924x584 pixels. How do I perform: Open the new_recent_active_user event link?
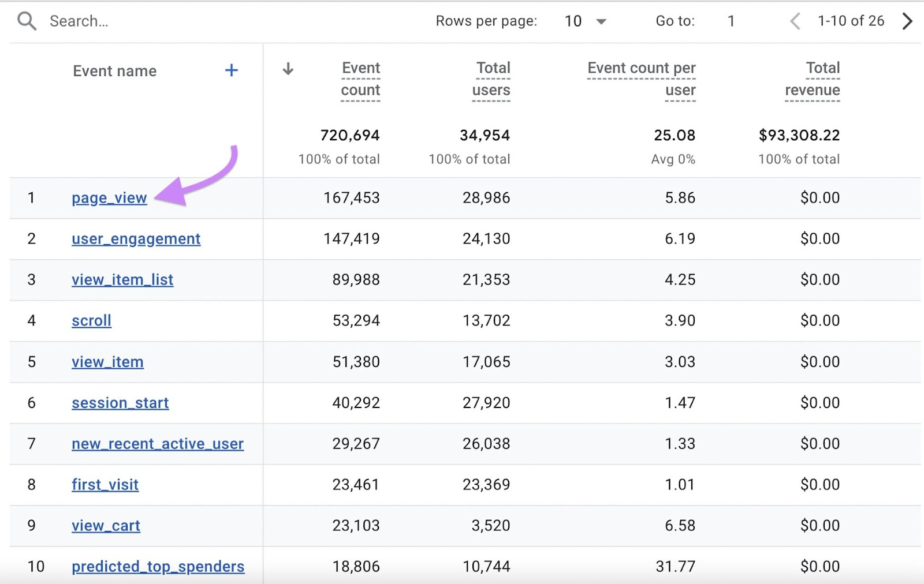click(x=158, y=444)
